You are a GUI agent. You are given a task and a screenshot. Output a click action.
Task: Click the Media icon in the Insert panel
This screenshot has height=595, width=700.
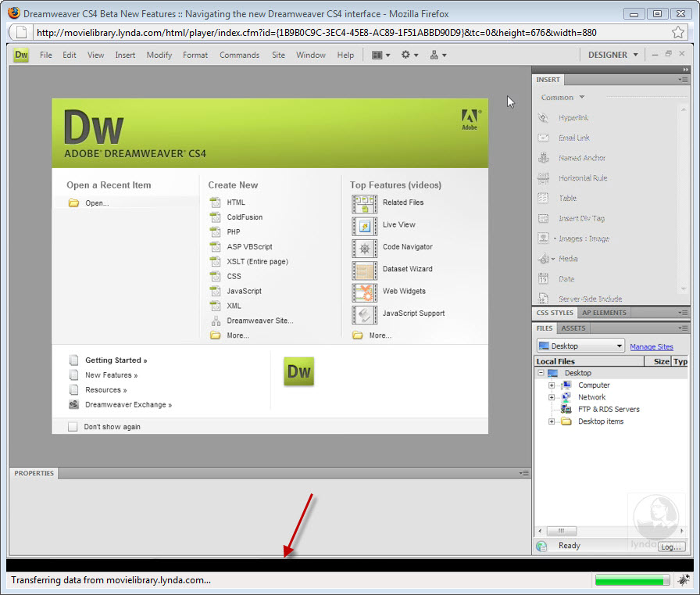point(543,259)
